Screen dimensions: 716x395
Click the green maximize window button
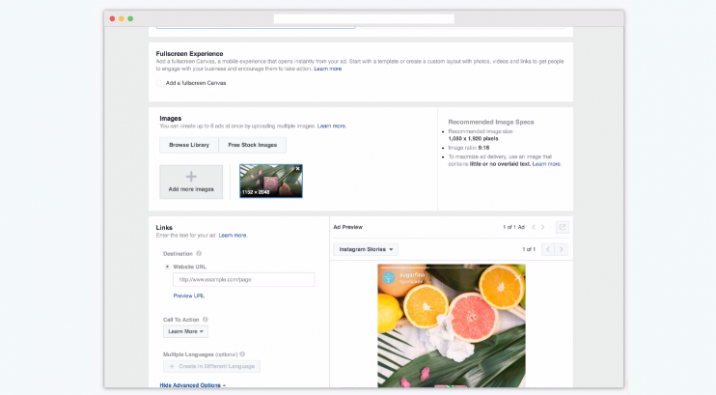pyautogui.click(x=130, y=19)
